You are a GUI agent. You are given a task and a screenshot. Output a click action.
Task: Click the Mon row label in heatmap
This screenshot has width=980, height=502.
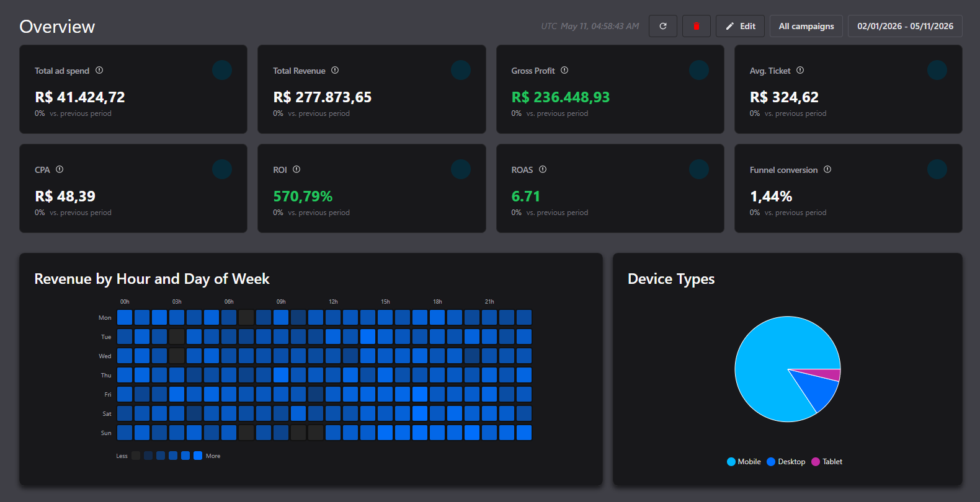105,318
